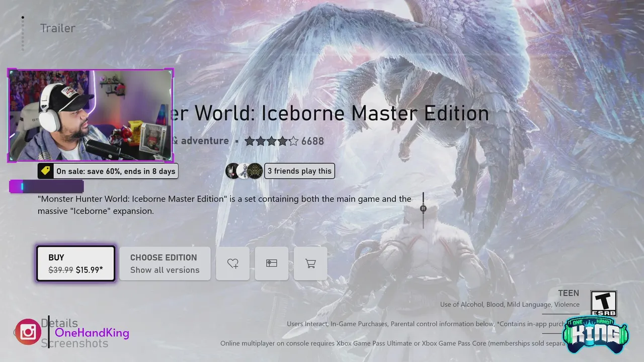
Task: Click the Online multiplayer Game Pass notice
Action: [392, 343]
